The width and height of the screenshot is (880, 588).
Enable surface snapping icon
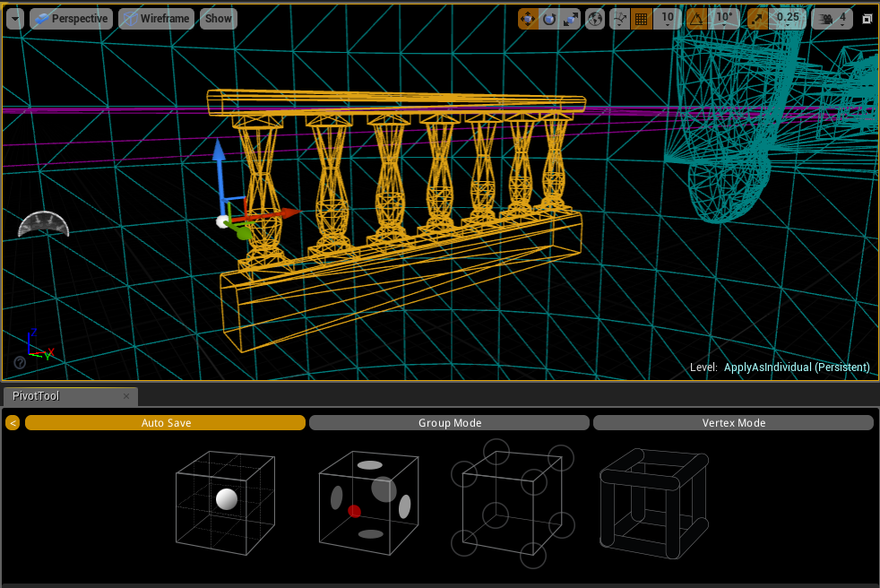click(620, 18)
